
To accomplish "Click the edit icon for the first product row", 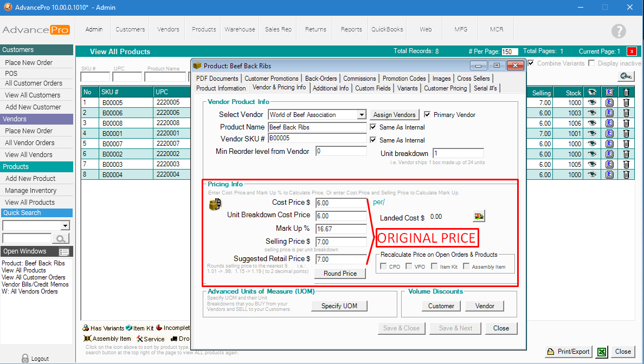I will tap(609, 102).
